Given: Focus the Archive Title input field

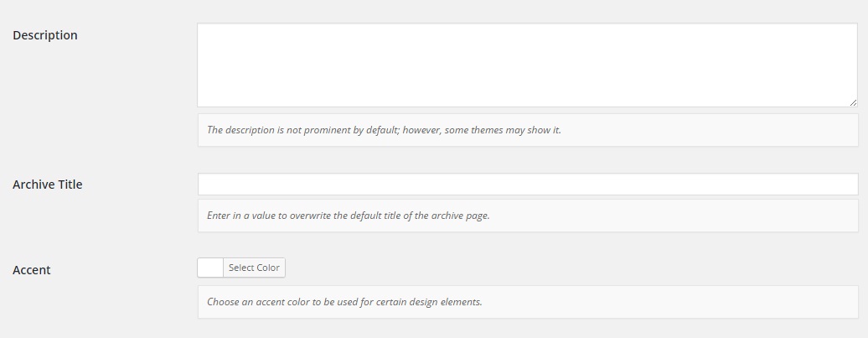Looking at the screenshot, I should [x=528, y=184].
